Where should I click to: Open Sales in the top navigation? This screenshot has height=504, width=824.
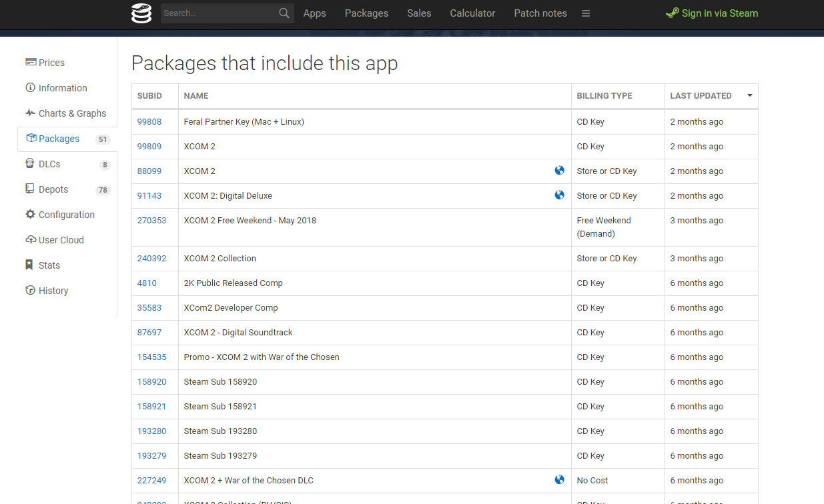pyautogui.click(x=419, y=13)
